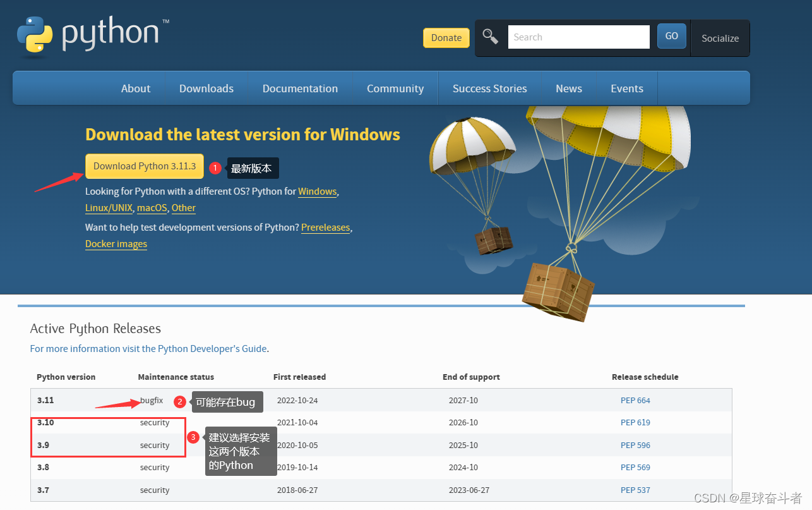Viewport: 812px width, 510px height.
Task: Open the Prereleases link
Action: (325, 227)
